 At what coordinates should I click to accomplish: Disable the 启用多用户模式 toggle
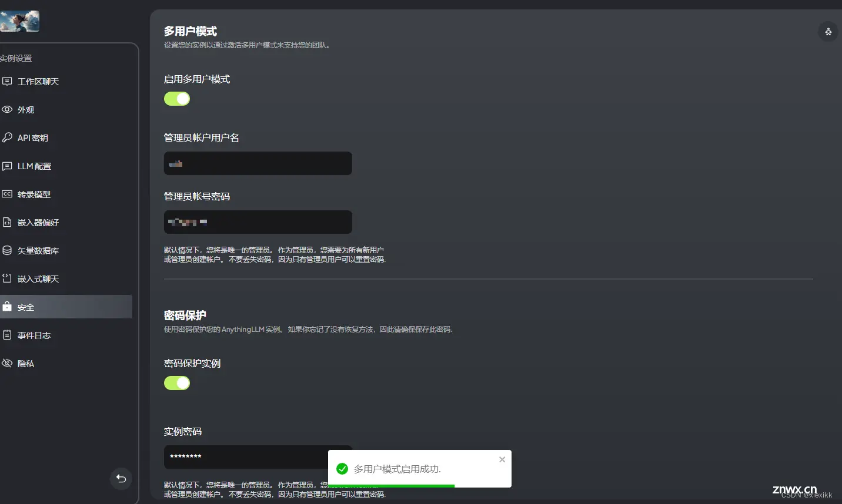coord(177,99)
